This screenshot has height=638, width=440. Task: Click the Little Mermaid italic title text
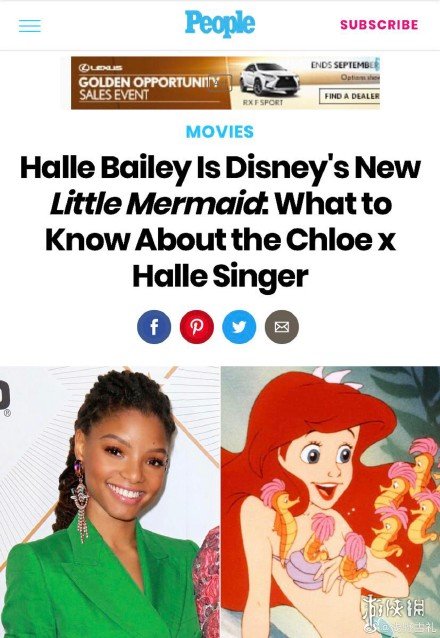point(156,203)
